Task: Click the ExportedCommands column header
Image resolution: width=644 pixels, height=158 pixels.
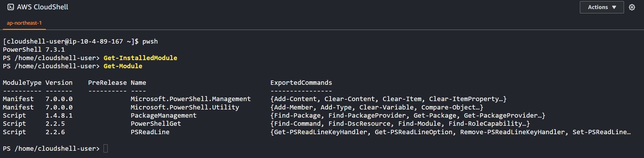Action: [301, 82]
